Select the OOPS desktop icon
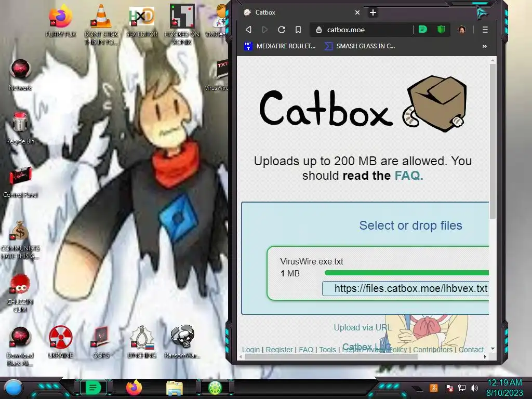Image resolution: width=532 pixels, height=399 pixels. pos(101,342)
